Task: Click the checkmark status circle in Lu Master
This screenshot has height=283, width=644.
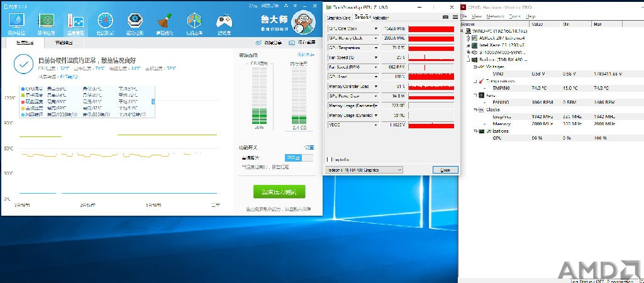Action: click(23, 64)
